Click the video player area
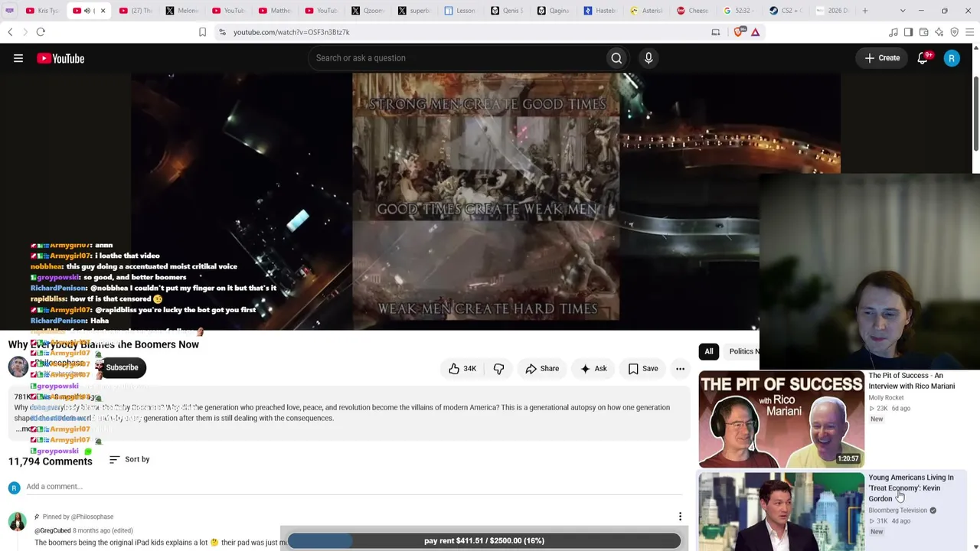980x551 pixels. [x=485, y=202]
